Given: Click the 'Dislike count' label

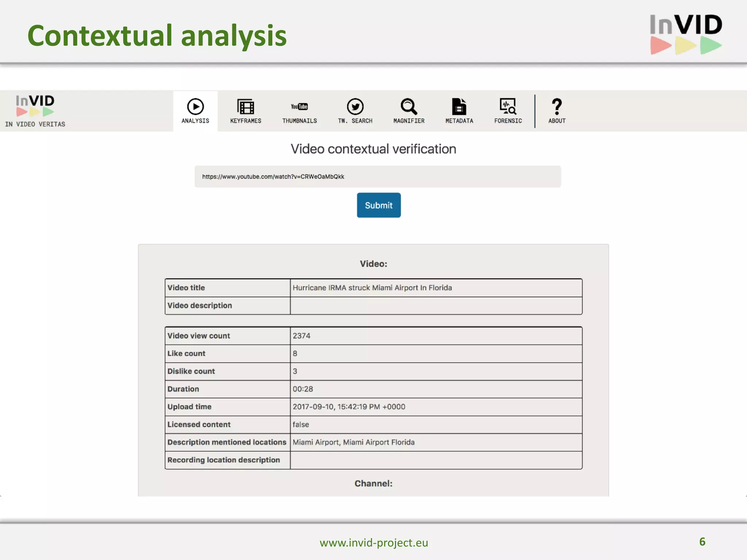Looking at the screenshot, I should click(191, 371).
